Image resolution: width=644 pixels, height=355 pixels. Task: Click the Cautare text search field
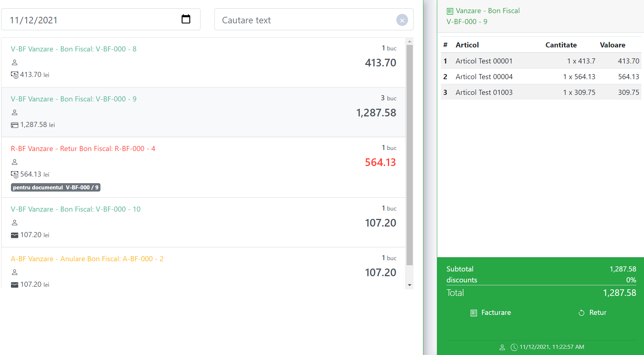(314, 20)
